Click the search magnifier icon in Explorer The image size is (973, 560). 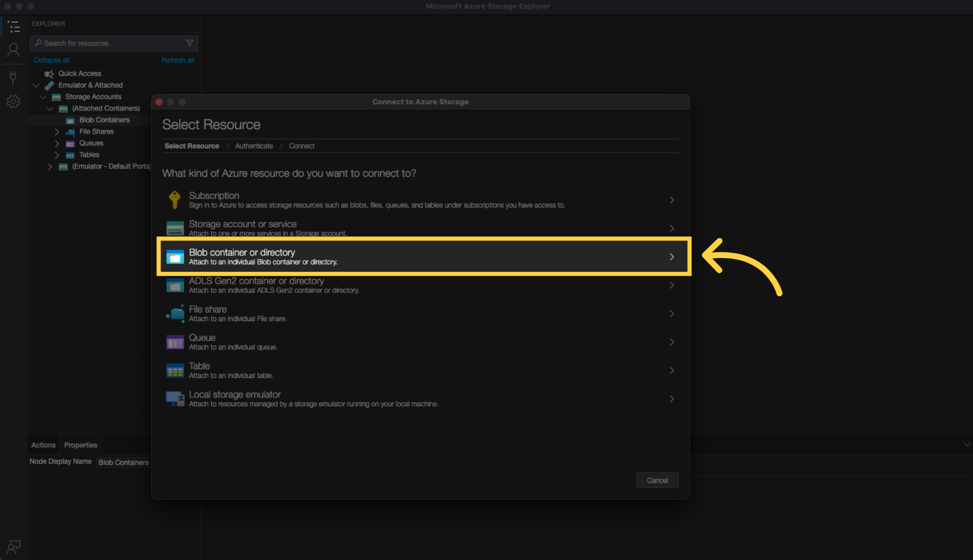pyautogui.click(x=38, y=43)
